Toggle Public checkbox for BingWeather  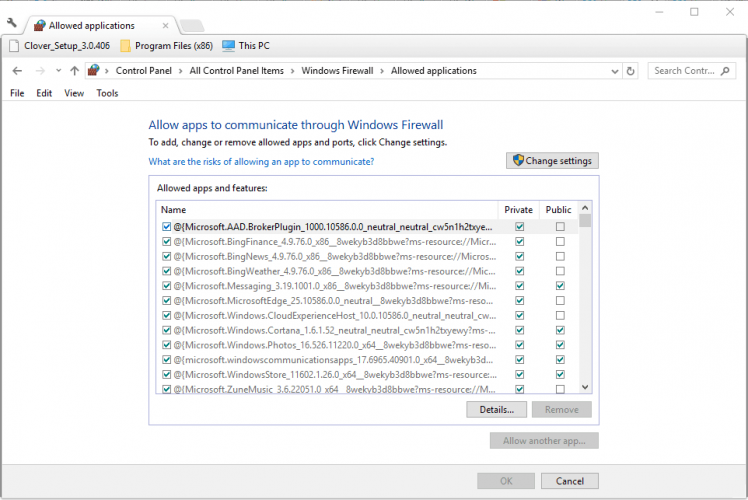click(560, 271)
